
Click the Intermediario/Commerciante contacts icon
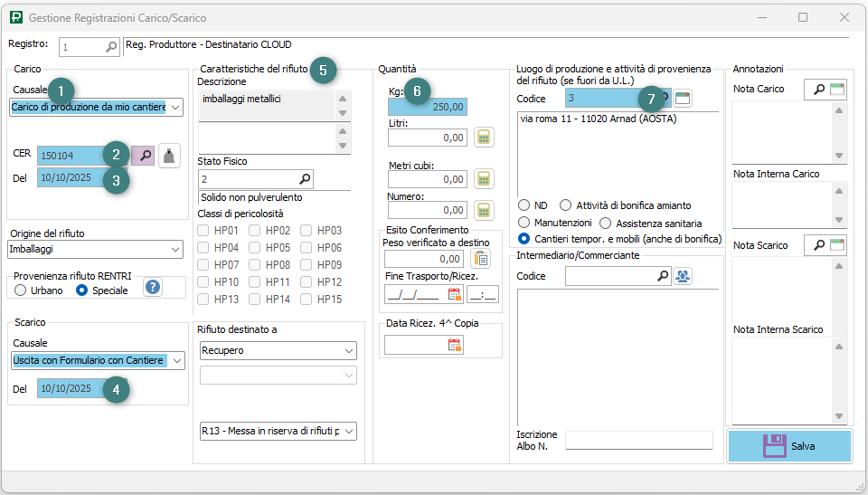[x=683, y=276]
